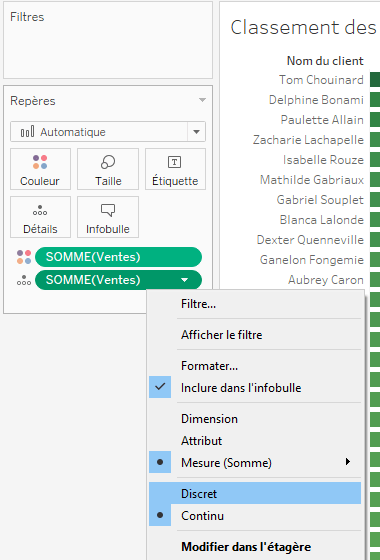Viewport: 380px width, 560px height.
Task: Click the Classement des sheet title
Action: pyautogui.click(x=303, y=27)
